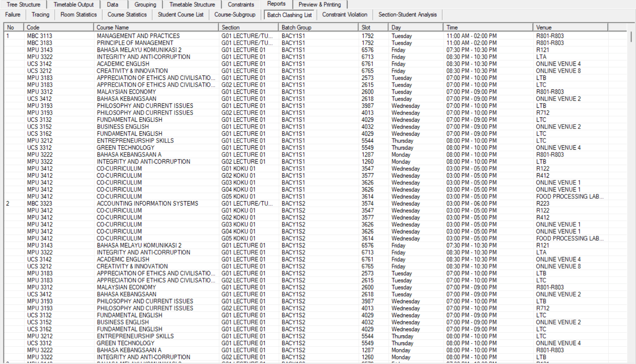This screenshot has height=364, width=636.
Task: Click the G03 KOKU 01 section for BACY1S2
Action: pos(238,224)
